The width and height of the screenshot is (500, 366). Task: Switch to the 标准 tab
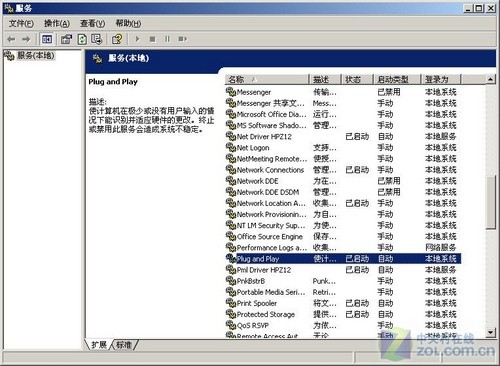(x=124, y=345)
